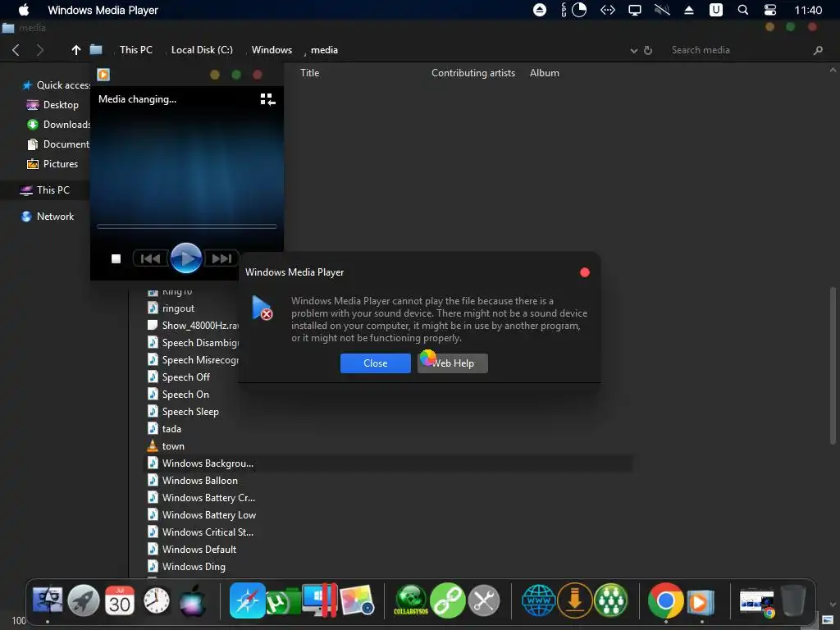Select the 'Speech Off' sound file
This screenshot has height=630, width=840.
click(x=179, y=377)
